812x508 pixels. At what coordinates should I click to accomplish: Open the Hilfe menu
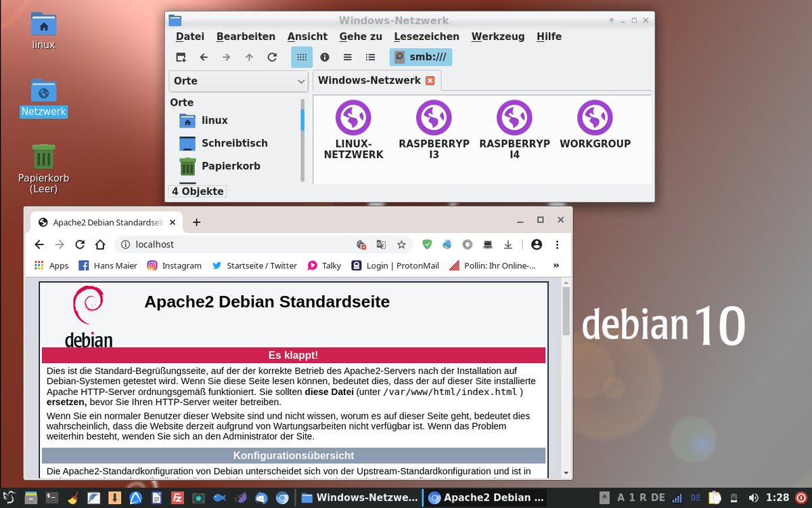pos(549,37)
